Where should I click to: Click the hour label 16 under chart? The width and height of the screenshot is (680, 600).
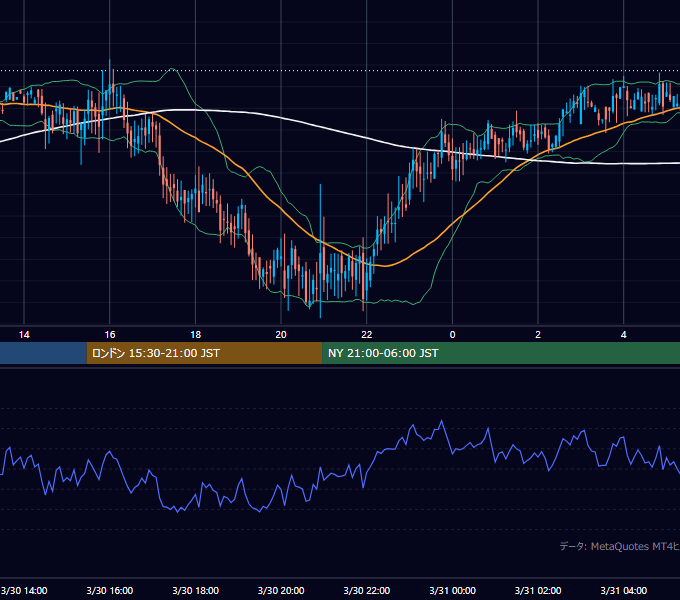[110, 335]
